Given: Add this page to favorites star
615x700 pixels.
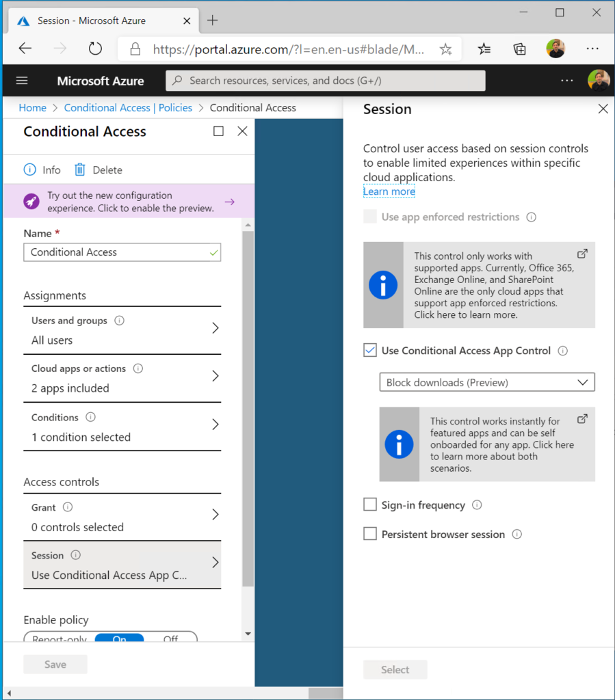Looking at the screenshot, I should coord(445,49).
